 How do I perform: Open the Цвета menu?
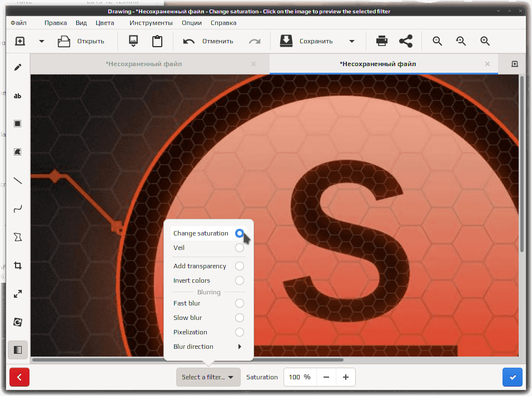pos(105,23)
